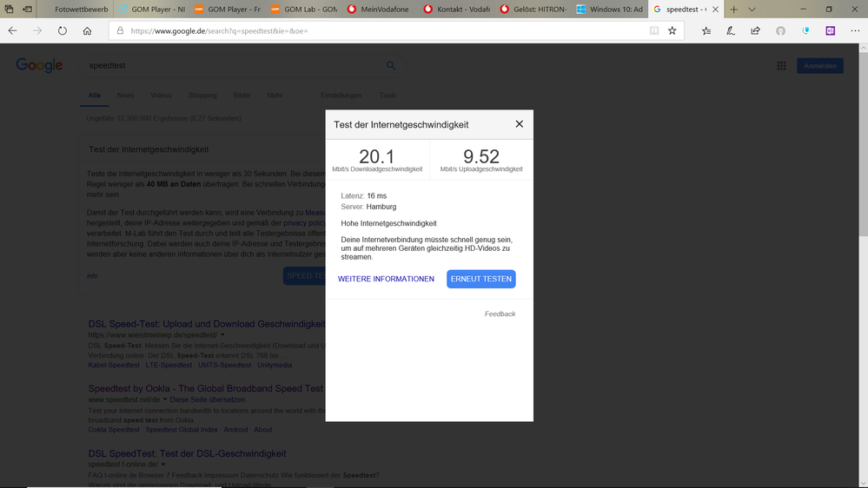Image resolution: width=868 pixels, height=488 pixels.
Task: Switch to the Kontakt - Vodafone tab
Action: click(x=456, y=10)
